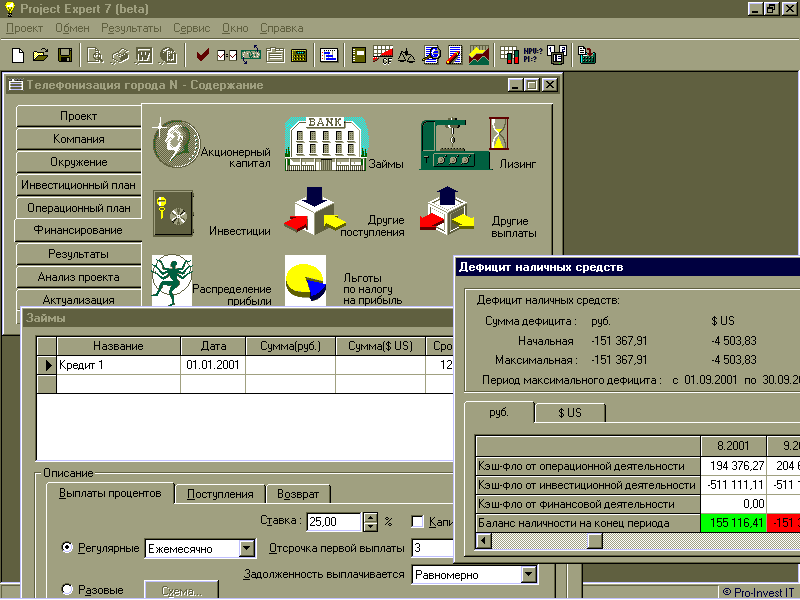Click the green 155 116,41 balance cell
This screenshot has width=800, height=600.
pos(733,523)
